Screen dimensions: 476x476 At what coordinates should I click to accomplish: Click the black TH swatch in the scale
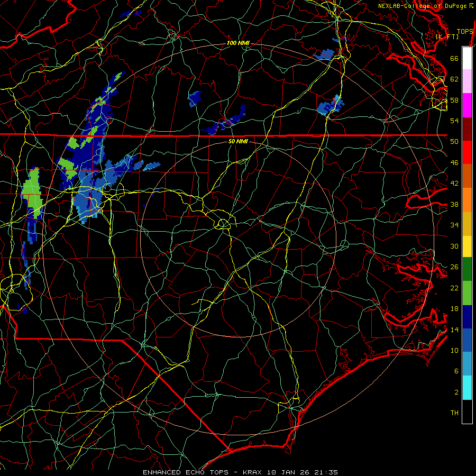point(467,411)
